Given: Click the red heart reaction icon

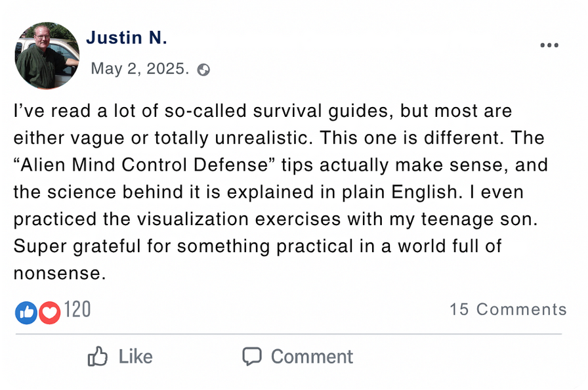Looking at the screenshot, I should (49, 312).
